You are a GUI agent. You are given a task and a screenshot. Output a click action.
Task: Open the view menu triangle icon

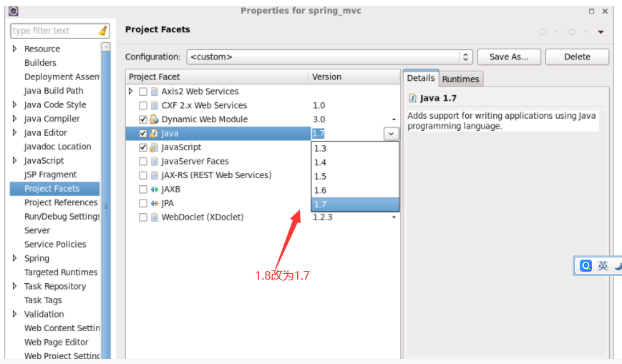coord(601,32)
